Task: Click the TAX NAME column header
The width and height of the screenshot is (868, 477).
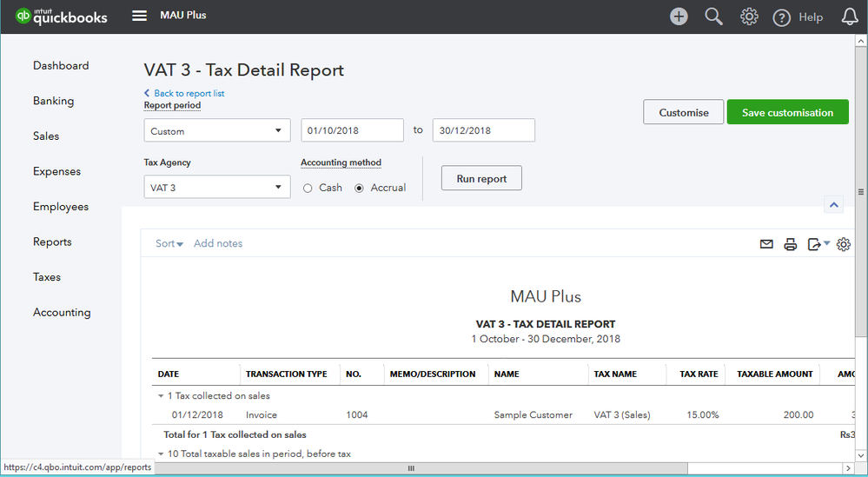Action: [x=615, y=374]
